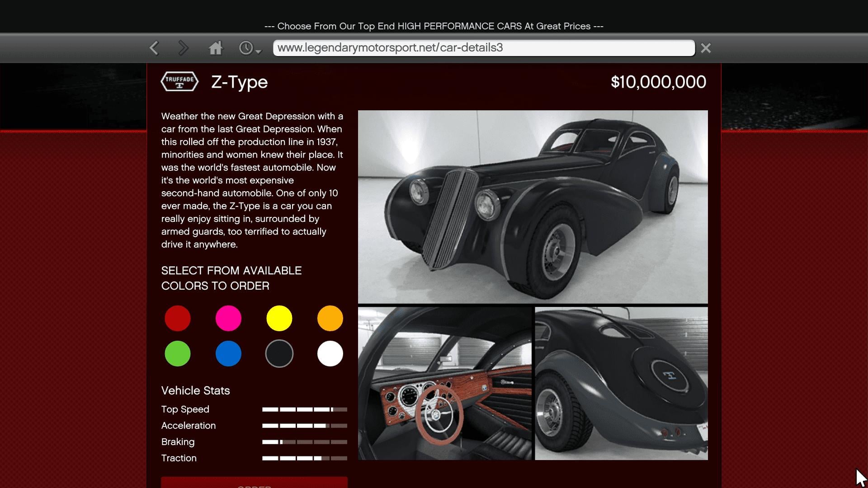Viewport: 868px width, 488px height.
Task: Click the browser forward arrow
Action: [183, 47]
